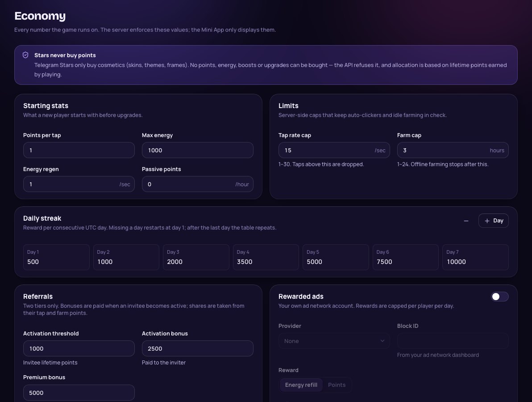Edit the Day 3 reward value
532x402 pixels.
pos(196,257)
